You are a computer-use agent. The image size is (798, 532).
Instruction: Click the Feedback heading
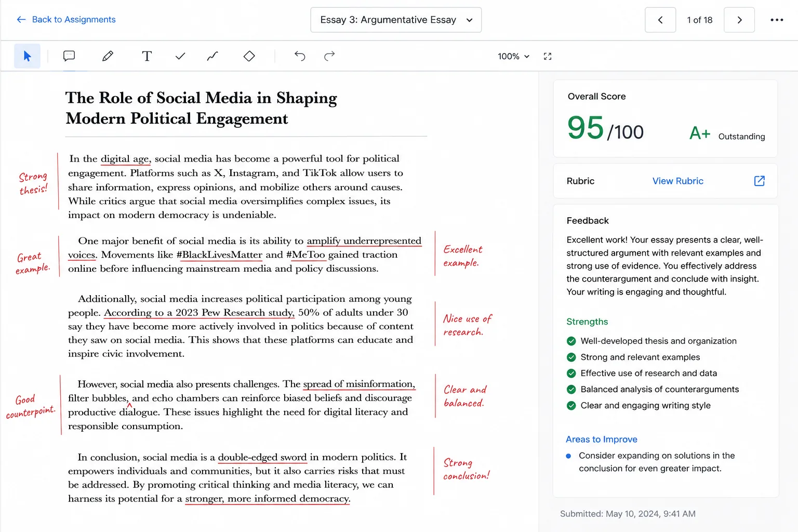[x=588, y=221]
